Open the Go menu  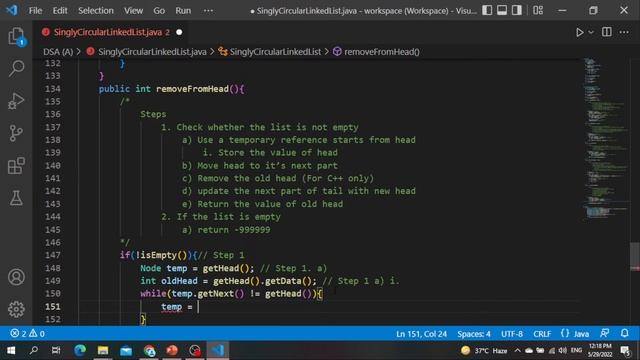(159, 11)
